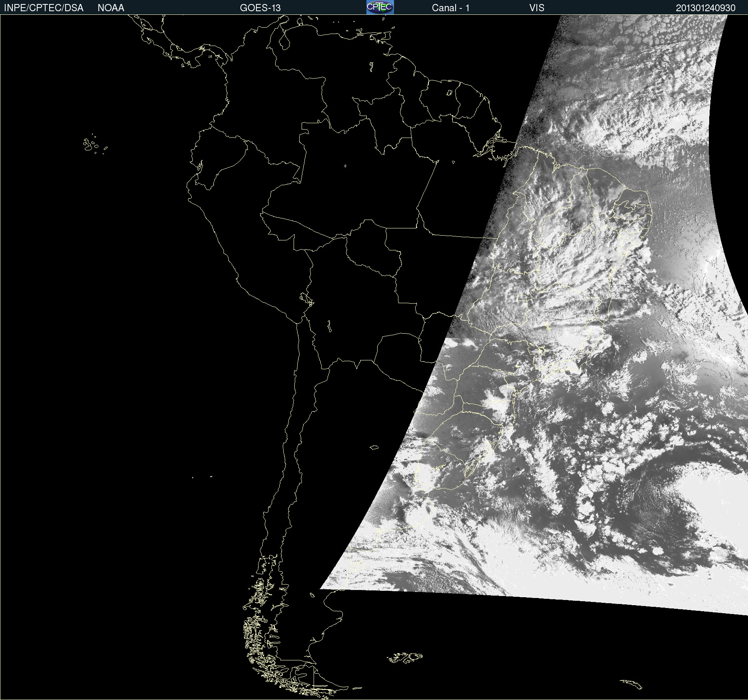Select the VIS channel label
This screenshot has height=700, width=748.
[537, 8]
